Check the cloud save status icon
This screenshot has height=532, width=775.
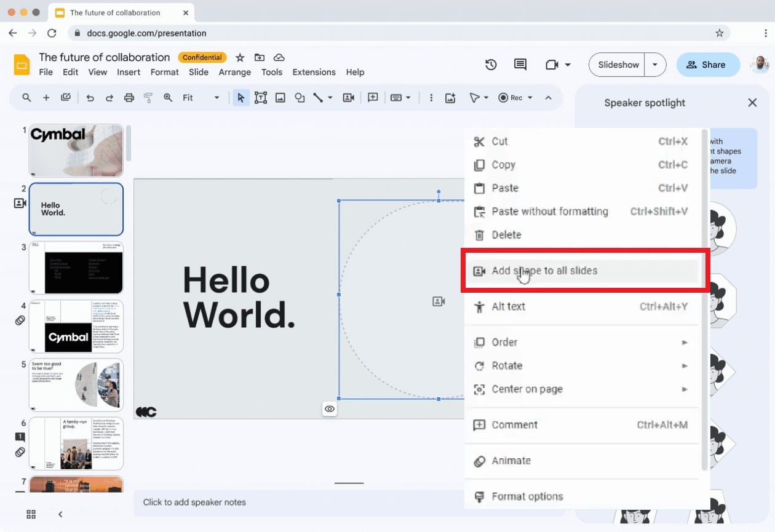(279, 57)
